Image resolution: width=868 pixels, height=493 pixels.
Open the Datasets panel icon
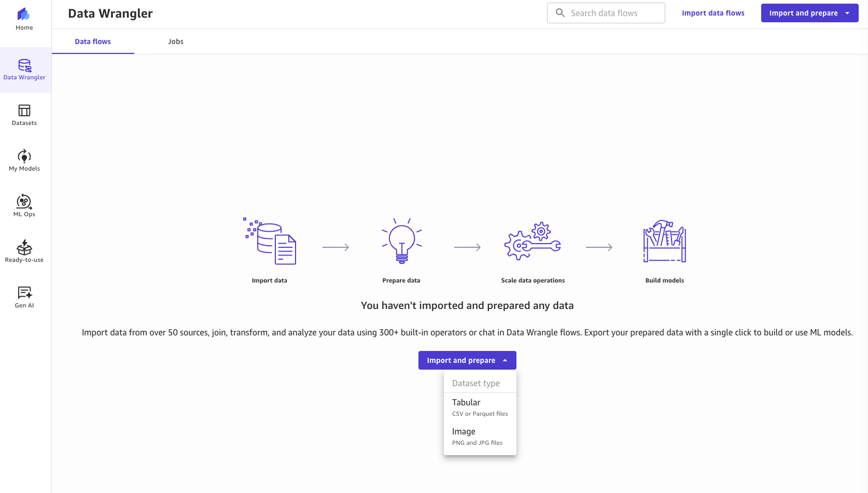click(x=24, y=111)
